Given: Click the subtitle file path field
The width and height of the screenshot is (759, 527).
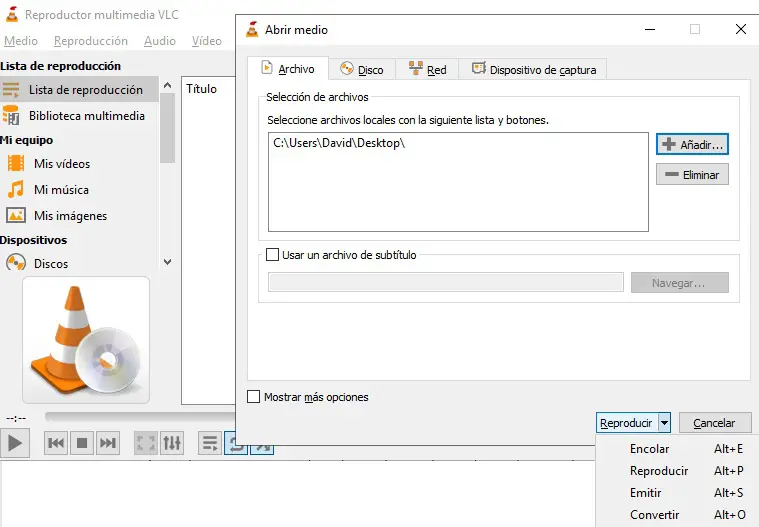Looking at the screenshot, I should tap(446, 282).
